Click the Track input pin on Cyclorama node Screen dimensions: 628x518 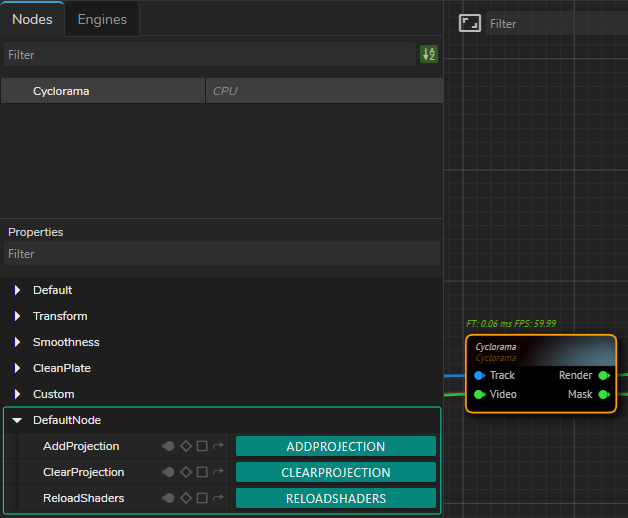point(480,375)
